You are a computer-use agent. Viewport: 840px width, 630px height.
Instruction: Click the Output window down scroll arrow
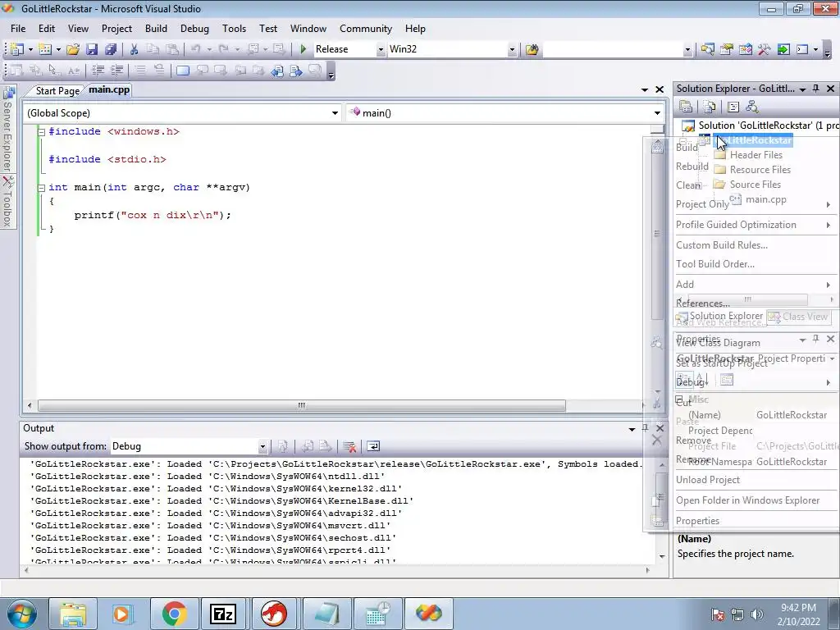tap(662, 556)
